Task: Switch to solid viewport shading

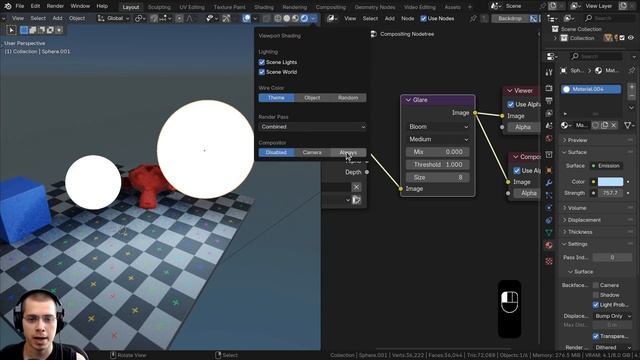Action: (x=287, y=18)
